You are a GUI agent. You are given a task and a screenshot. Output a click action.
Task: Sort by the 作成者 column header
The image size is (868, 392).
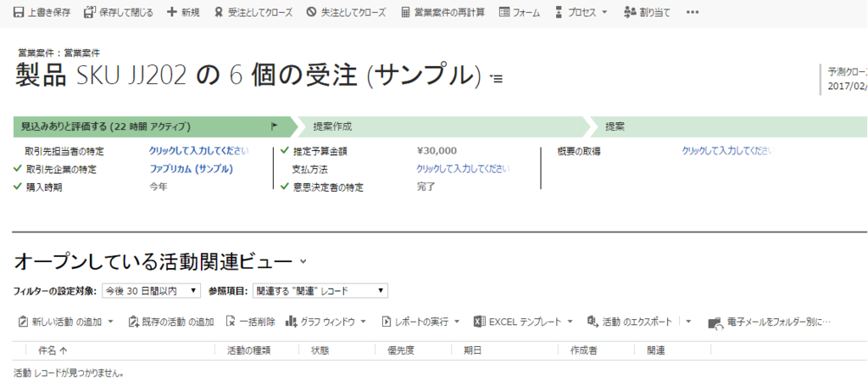583,351
